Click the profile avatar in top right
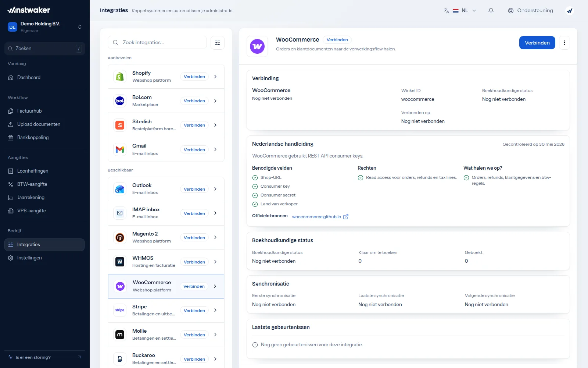 click(570, 11)
